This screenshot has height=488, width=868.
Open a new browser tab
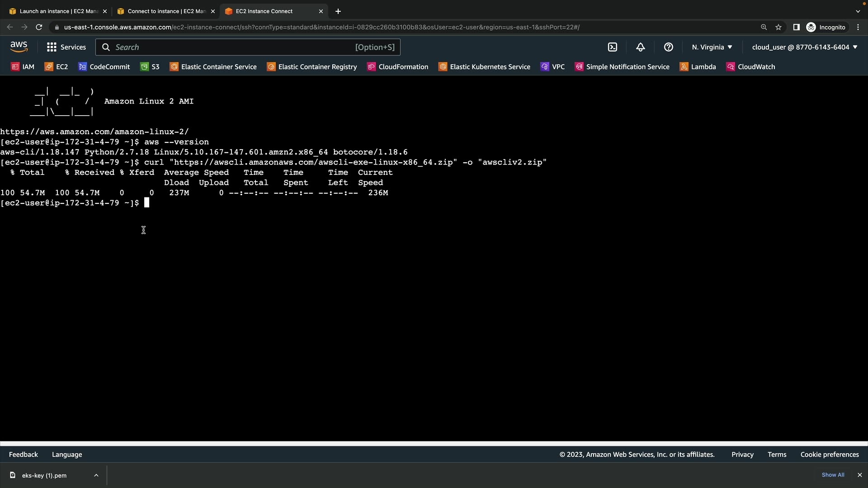tap(338, 11)
